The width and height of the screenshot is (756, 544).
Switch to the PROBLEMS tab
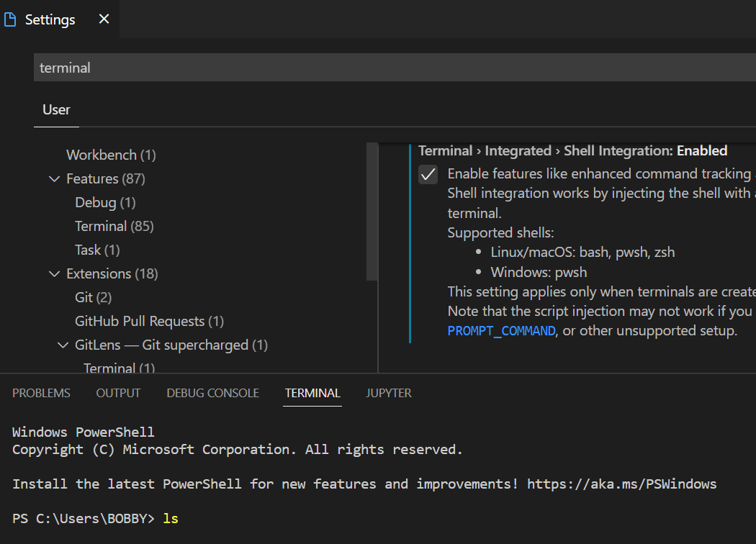41,393
